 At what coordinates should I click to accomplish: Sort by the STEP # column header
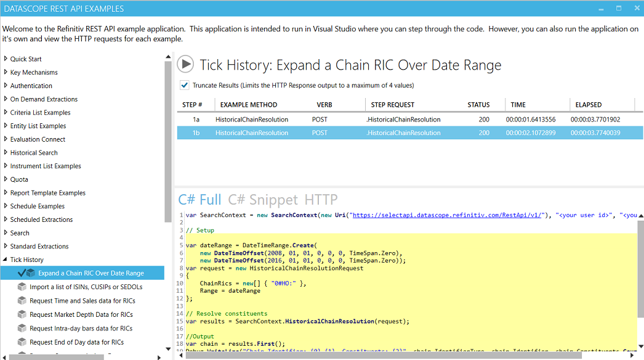tap(192, 105)
